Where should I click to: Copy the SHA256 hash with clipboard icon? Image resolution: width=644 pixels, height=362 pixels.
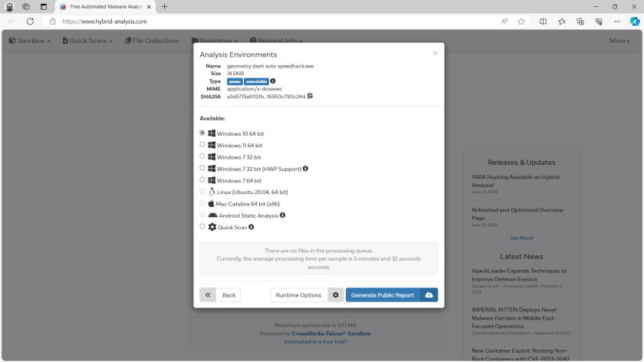point(310,96)
